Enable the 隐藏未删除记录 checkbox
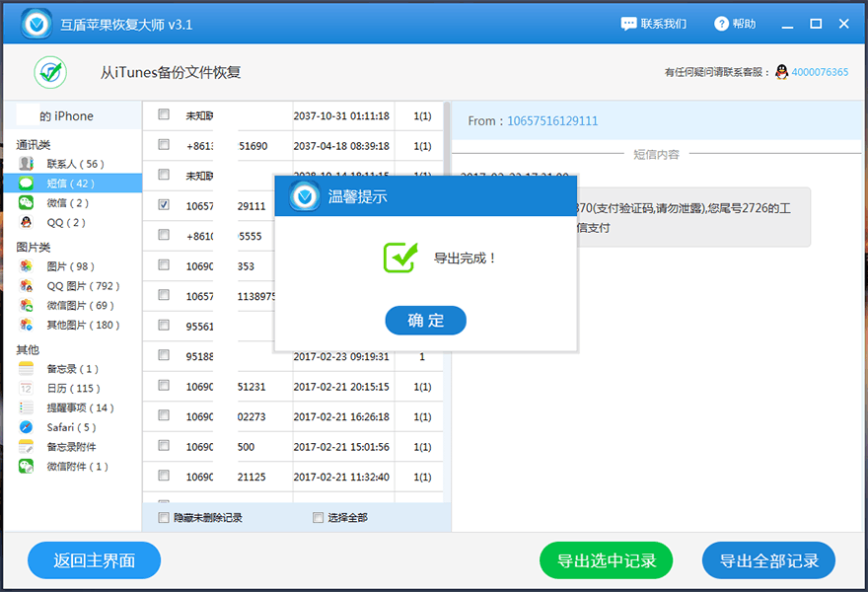 click(163, 516)
